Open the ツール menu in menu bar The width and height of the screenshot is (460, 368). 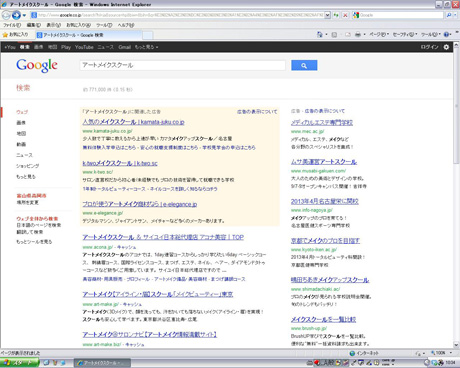pos(104,25)
